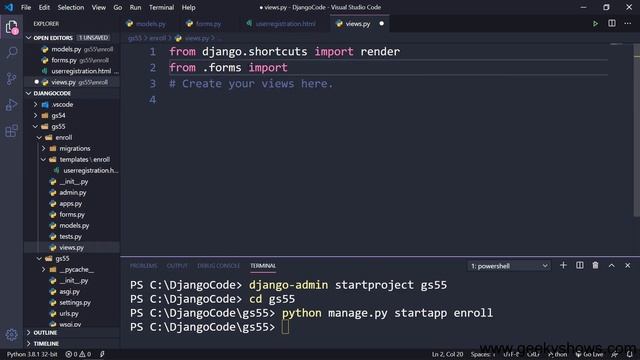640x360 pixels.
Task: Click the notifications bell in status bar
Action: (629, 354)
